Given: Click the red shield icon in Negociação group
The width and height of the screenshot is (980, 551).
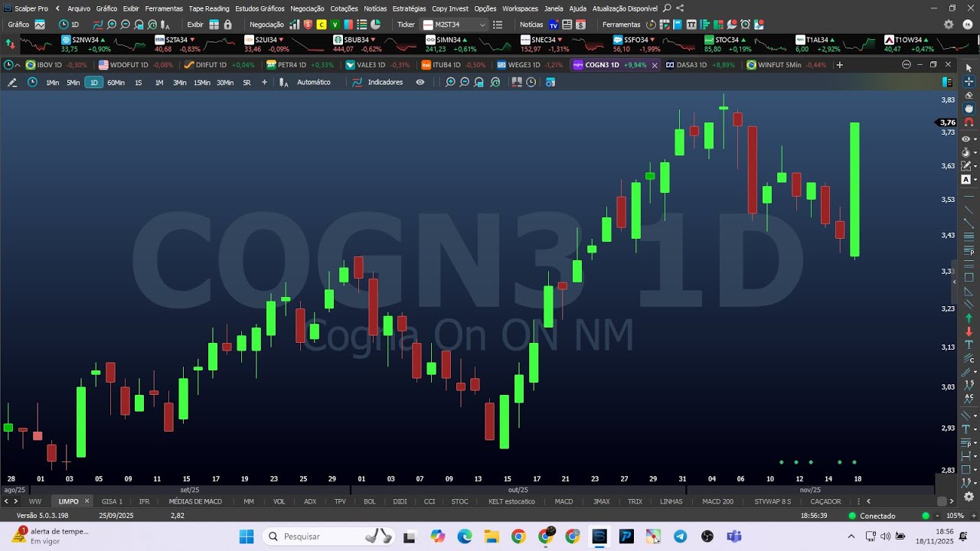Looking at the screenshot, I should [x=308, y=24].
